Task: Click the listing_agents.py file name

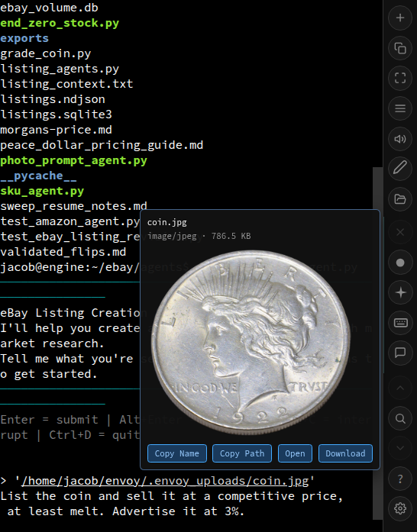Action: pos(60,69)
